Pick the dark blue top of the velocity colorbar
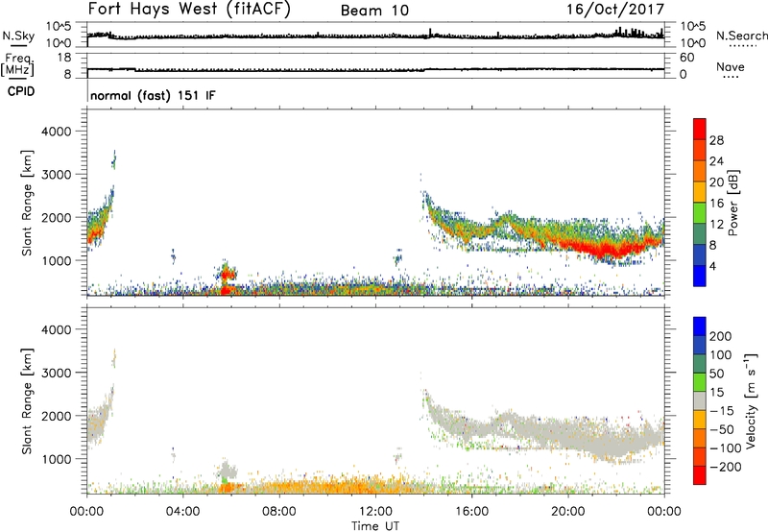This screenshot has height=532, width=768. coord(700,326)
